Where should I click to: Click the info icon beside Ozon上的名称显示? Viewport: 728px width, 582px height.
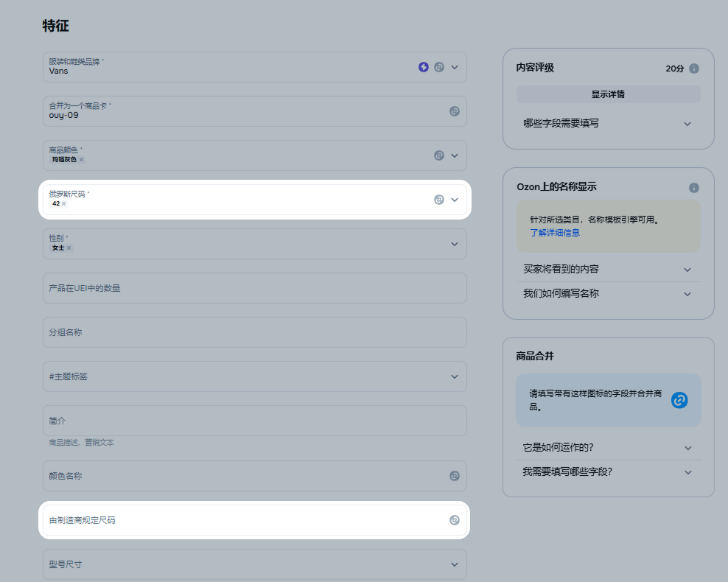point(694,188)
